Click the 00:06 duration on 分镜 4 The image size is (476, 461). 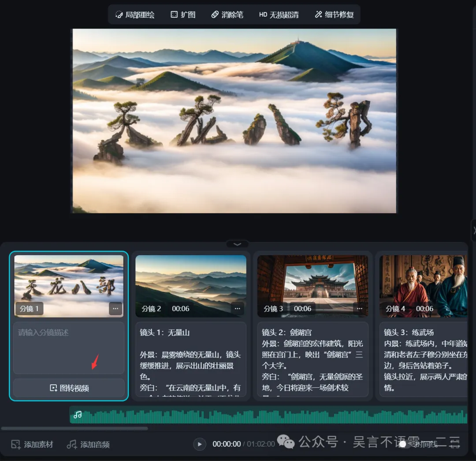[424, 309]
